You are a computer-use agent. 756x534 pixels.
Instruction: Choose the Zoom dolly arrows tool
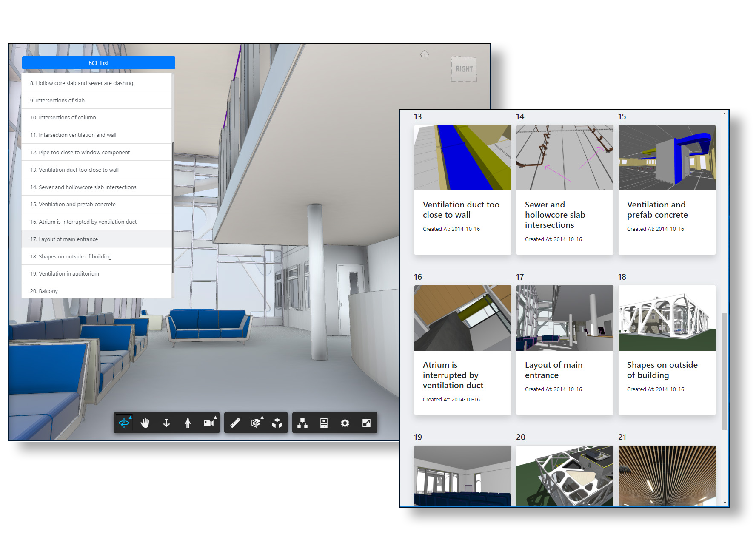point(166,423)
